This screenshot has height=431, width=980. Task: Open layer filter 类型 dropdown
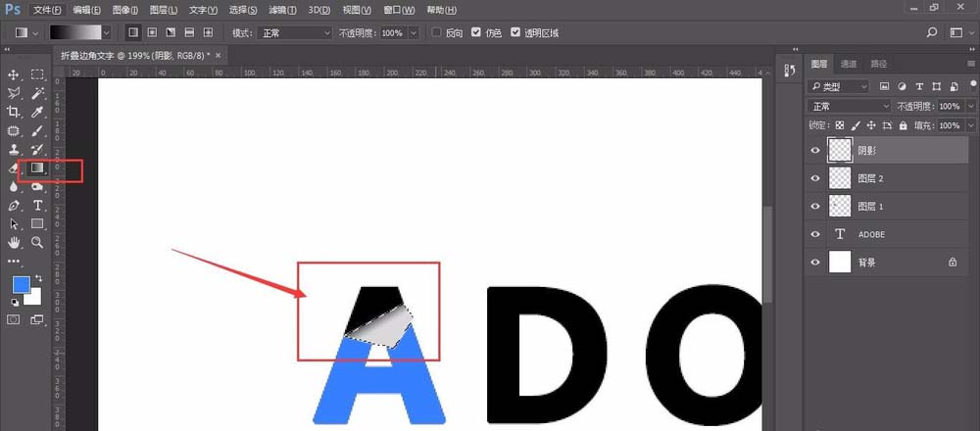838,87
